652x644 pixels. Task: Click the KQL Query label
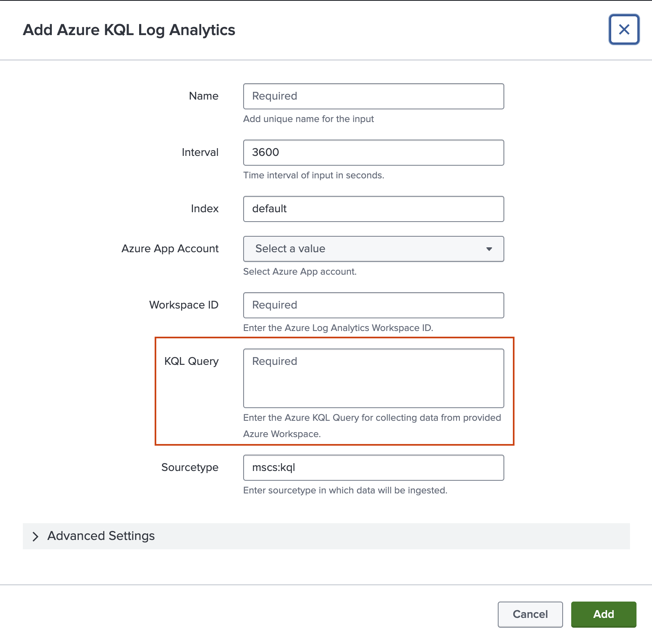coord(191,361)
